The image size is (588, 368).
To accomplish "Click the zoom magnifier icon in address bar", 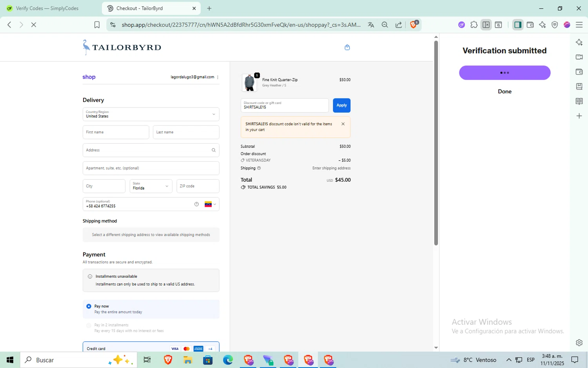I will [385, 25].
